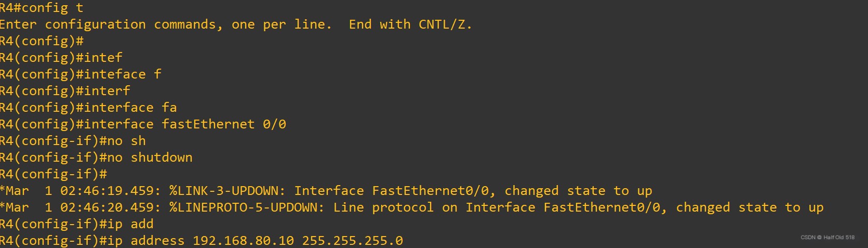Click the %LINEPROTO-5-UPDOWN log message

click(x=412, y=207)
